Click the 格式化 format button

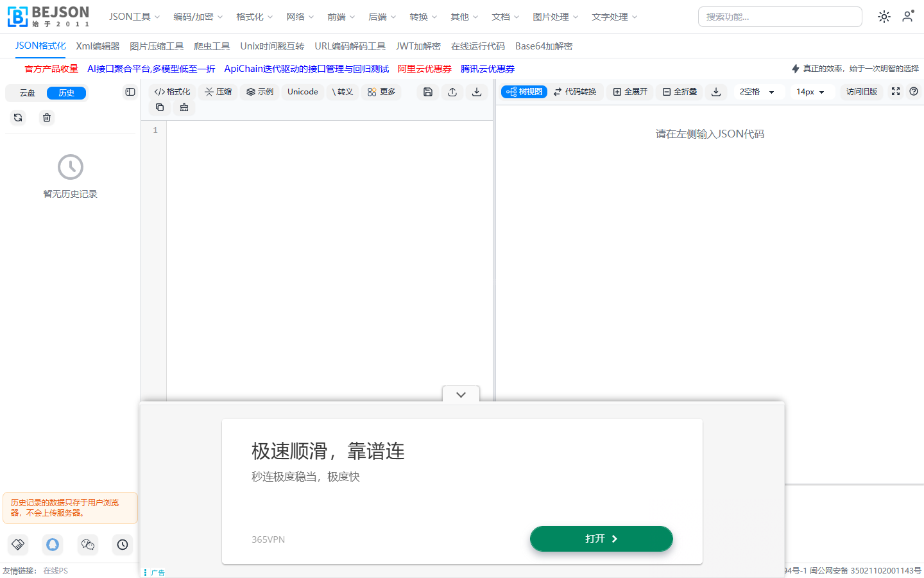point(172,92)
